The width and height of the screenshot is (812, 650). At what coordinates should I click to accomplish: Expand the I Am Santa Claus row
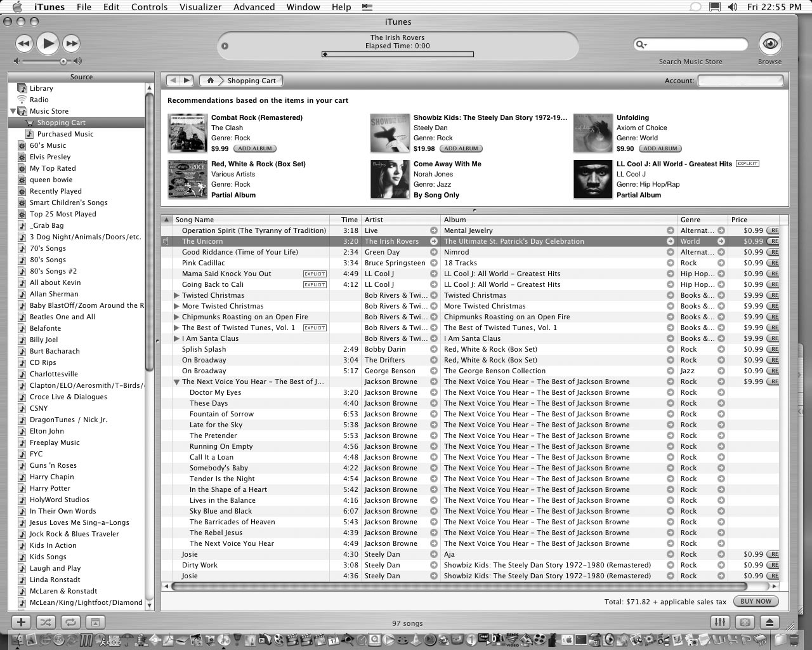point(177,338)
